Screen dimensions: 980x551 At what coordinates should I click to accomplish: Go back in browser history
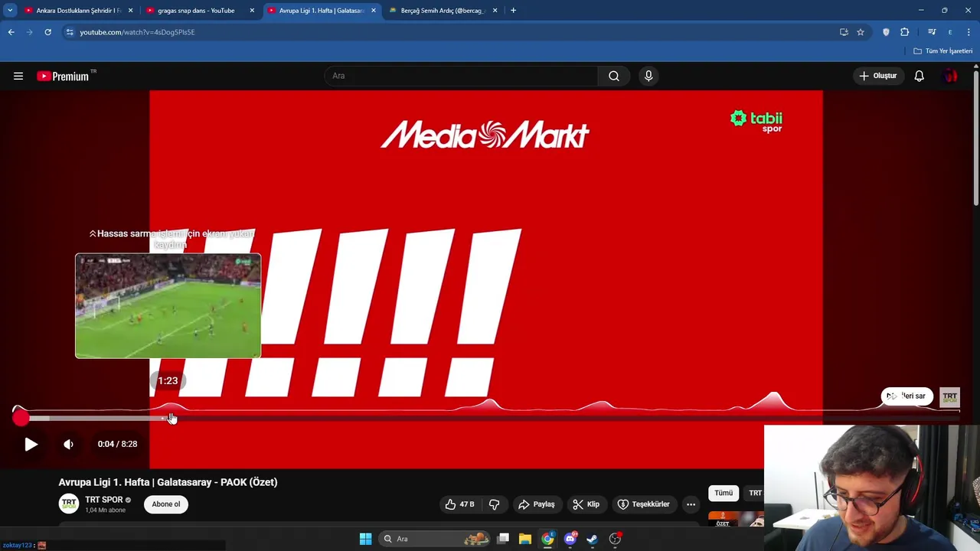[11, 32]
